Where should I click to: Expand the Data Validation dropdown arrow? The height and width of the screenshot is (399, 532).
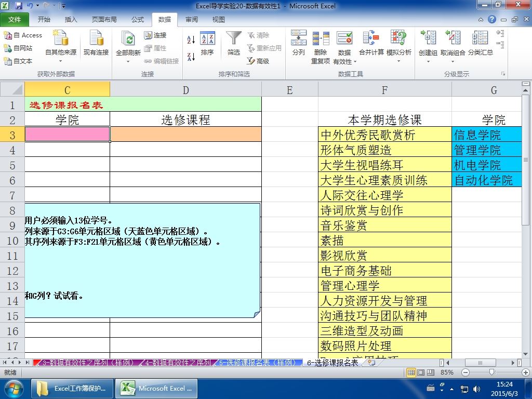pos(355,62)
